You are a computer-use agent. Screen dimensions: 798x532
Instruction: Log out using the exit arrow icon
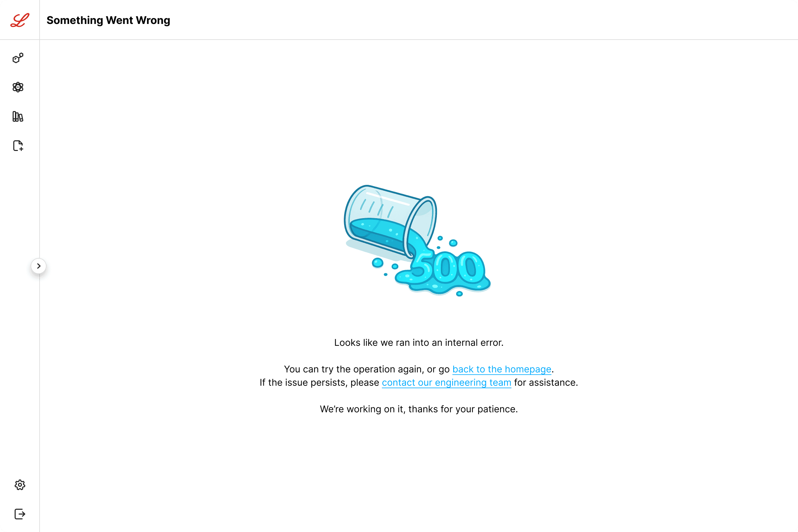(x=20, y=514)
